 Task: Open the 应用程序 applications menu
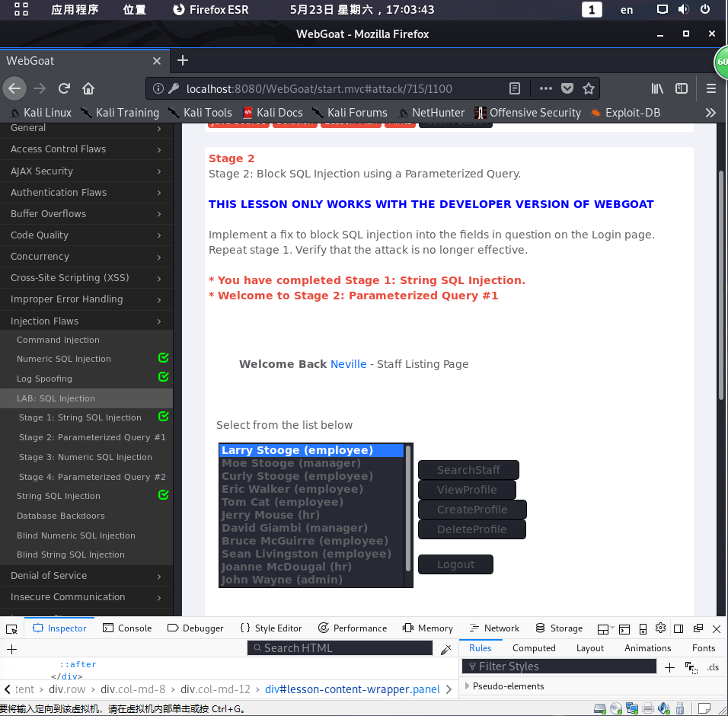(x=75, y=9)
